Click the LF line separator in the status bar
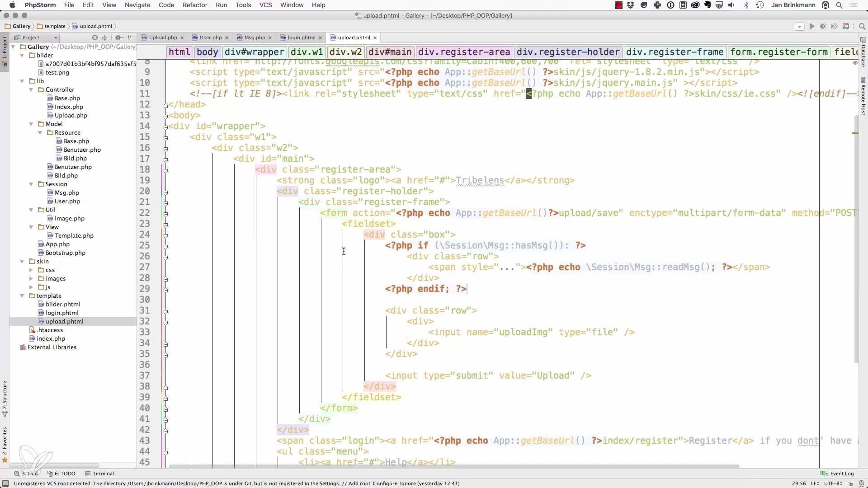Viewport: 868px width, 488px height. click(815, 483)
